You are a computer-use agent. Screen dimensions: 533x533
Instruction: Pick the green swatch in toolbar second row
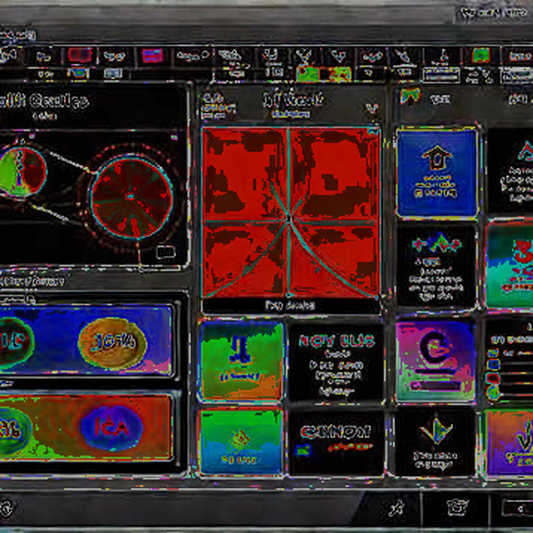pyautogui.click(x=308, y=74)
